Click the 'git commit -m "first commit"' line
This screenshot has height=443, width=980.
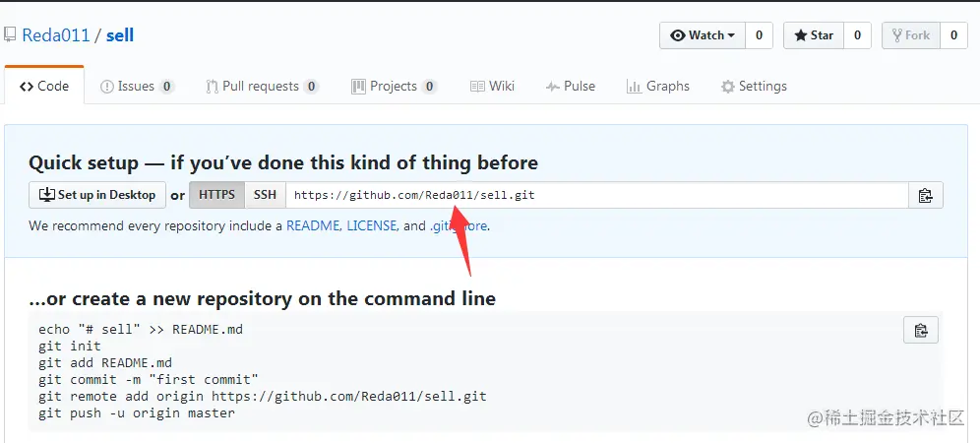(x=149, y=380)
